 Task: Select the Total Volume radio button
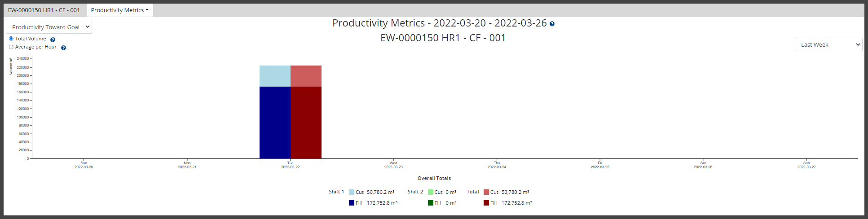[11, 39]
